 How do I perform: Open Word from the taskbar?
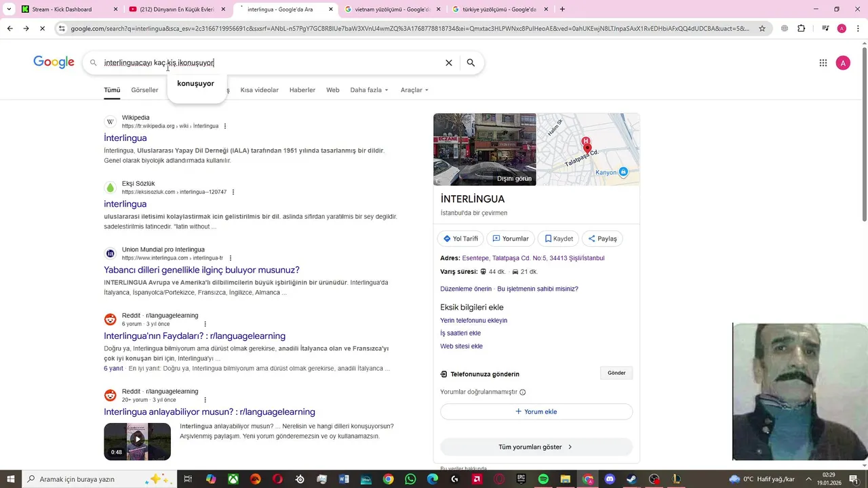344,479
